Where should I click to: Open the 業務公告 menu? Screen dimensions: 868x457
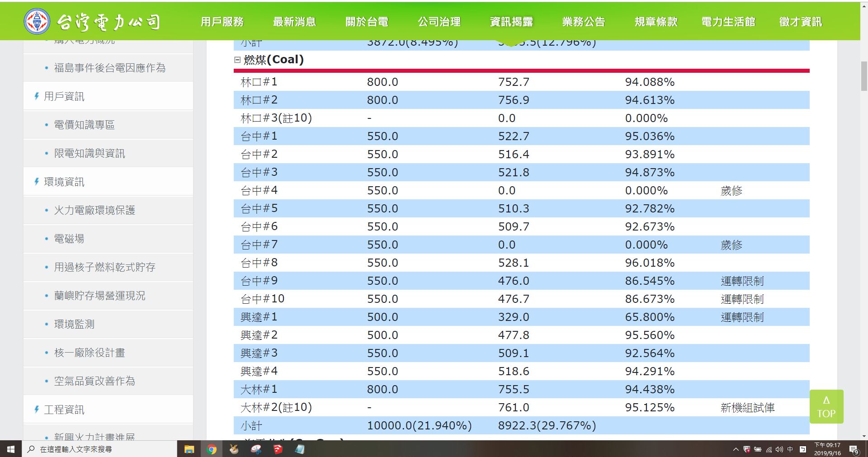(584, 22)
